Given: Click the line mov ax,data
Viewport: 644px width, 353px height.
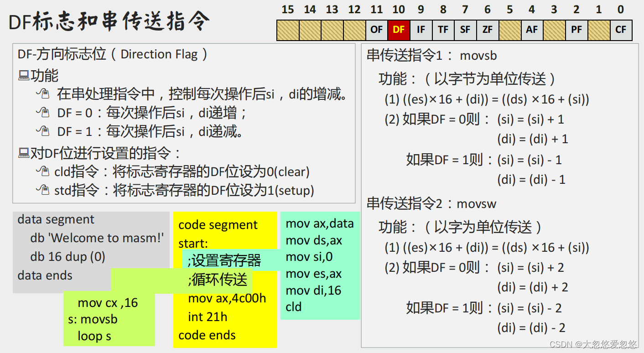Looking at the screenshot, I should tap(319, 223).
